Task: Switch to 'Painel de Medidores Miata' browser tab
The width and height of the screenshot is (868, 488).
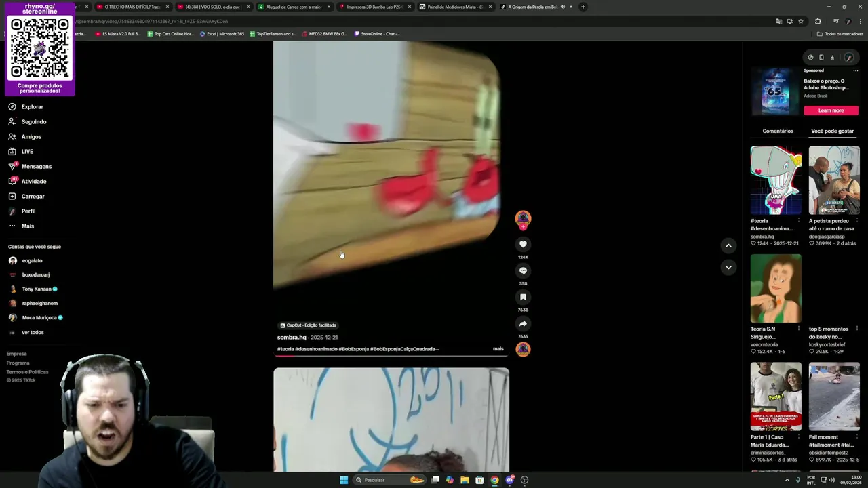Action: tap(455, 7)
